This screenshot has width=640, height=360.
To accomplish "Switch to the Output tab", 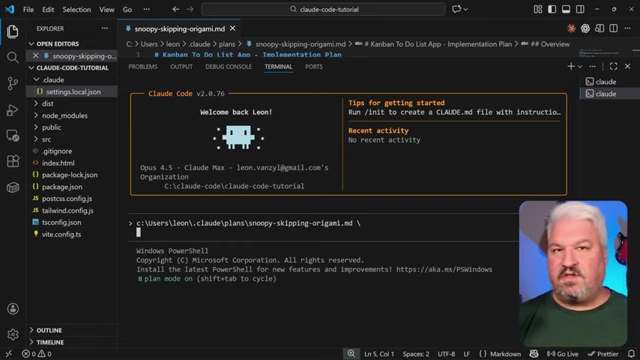I will 181,67.
